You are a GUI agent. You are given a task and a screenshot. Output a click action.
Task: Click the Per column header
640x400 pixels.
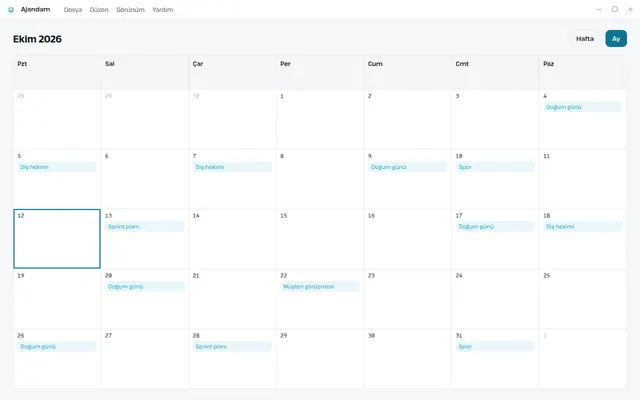(x=320, y=73)
